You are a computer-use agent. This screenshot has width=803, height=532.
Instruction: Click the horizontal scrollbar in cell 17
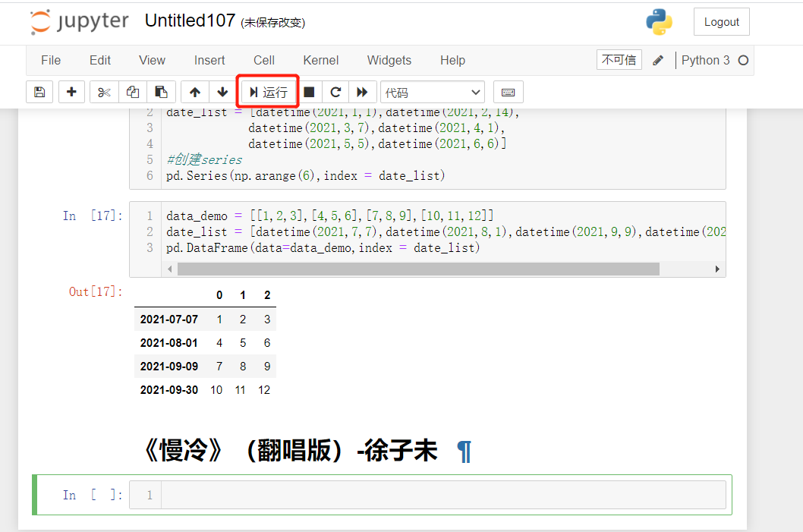point(418,269)
